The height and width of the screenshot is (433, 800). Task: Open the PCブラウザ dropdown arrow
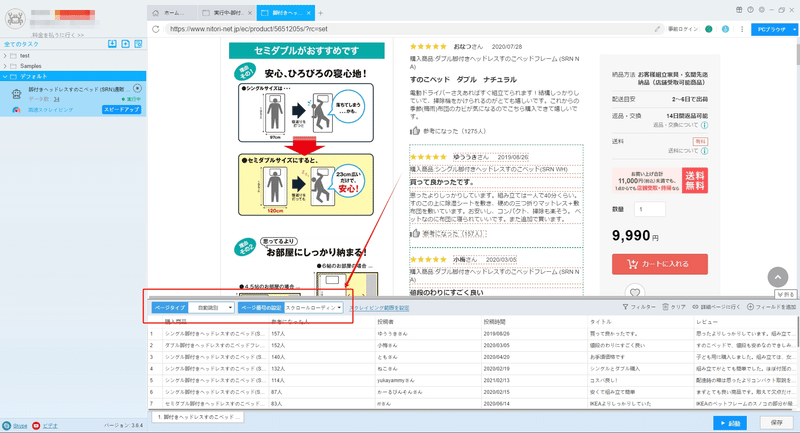794,30
